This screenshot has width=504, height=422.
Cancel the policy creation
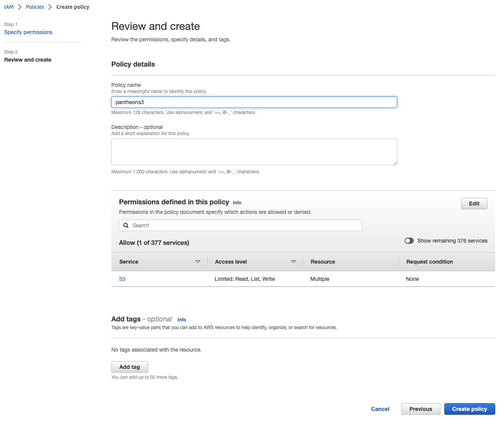point(380,409)
